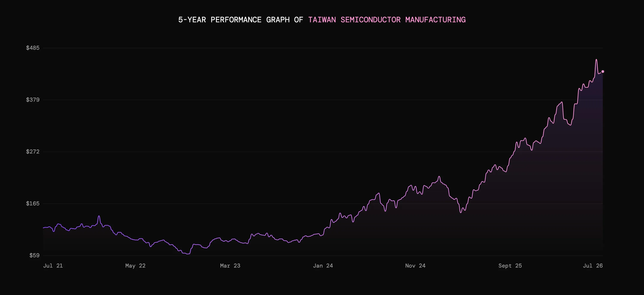Image resolution: width=644 pixels, height=295 pixels.
Task: Select the $272 y-axis label
Action: click(33, 152)
